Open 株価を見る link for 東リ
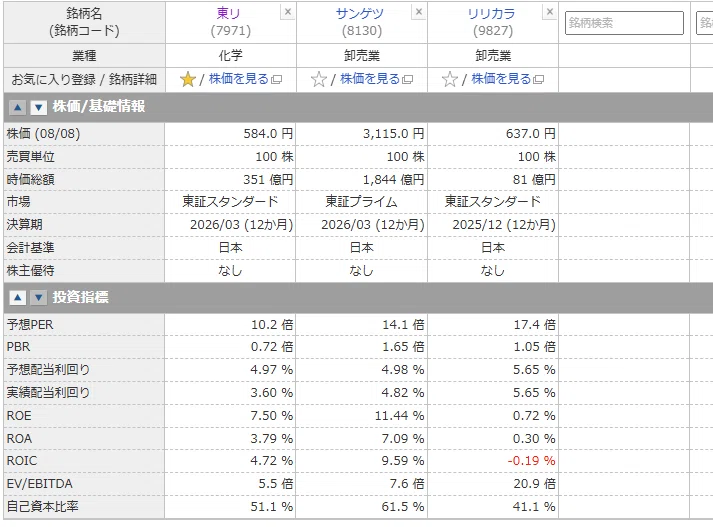 click(x=239, y=79)
